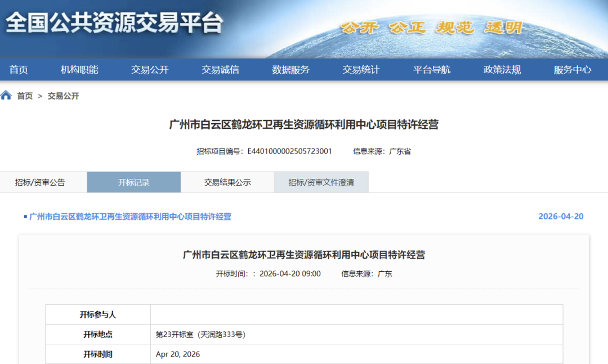
Task: Select 交易统计 in the navigation bar
Action: click(361, 70)
